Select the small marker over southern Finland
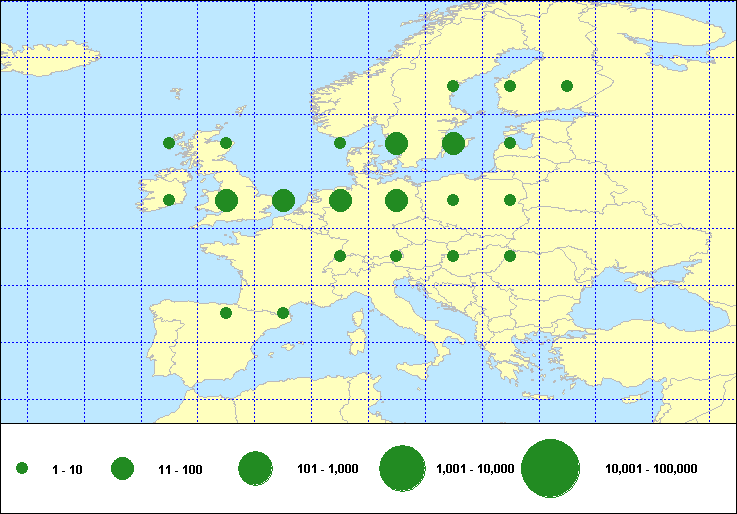737x514 pixels. [x=510, y=86]
